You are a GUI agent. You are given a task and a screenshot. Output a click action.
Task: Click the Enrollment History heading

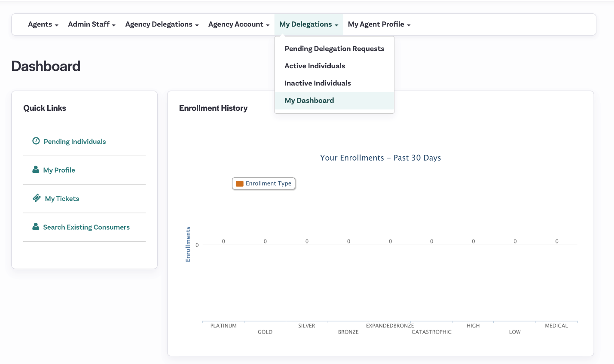[x=213, y=108]
